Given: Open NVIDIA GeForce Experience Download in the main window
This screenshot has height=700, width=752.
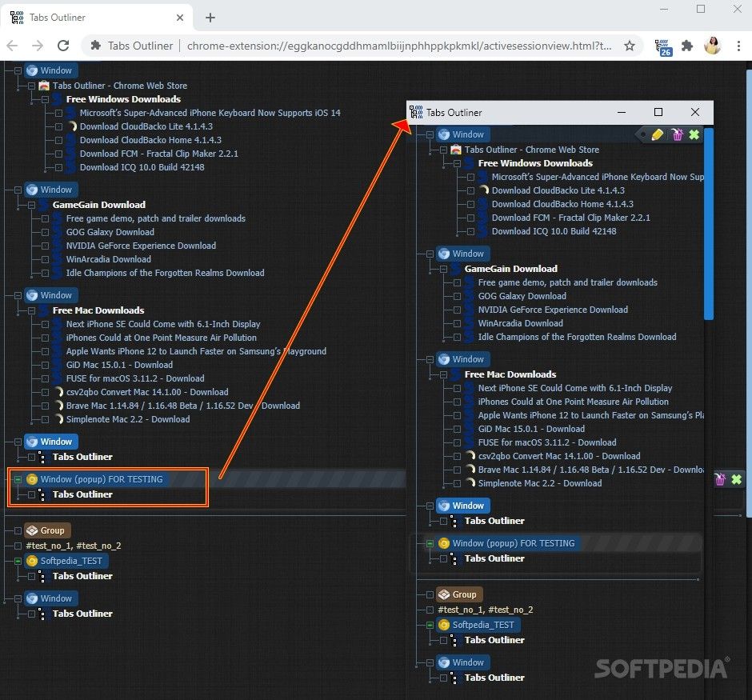Looking at the screenshot, I should coord(141,246).
